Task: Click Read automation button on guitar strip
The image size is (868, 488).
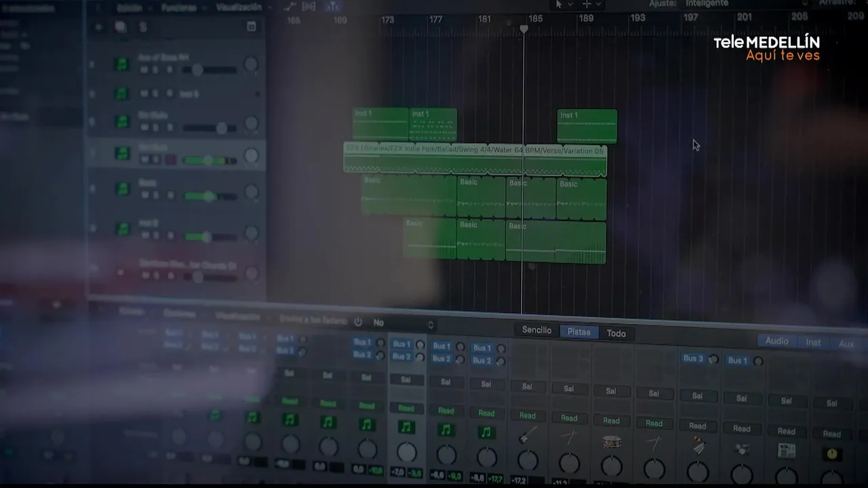Action: [x=527, y=415]
